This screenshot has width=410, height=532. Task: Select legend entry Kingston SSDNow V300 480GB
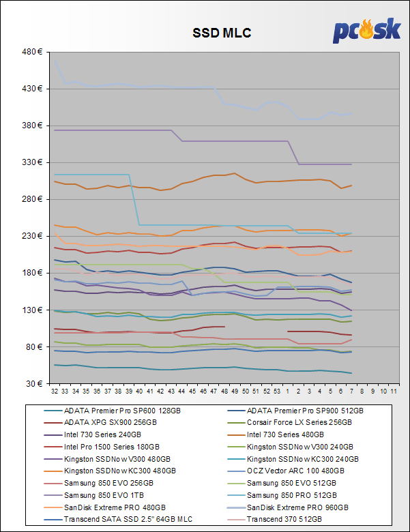107,459
